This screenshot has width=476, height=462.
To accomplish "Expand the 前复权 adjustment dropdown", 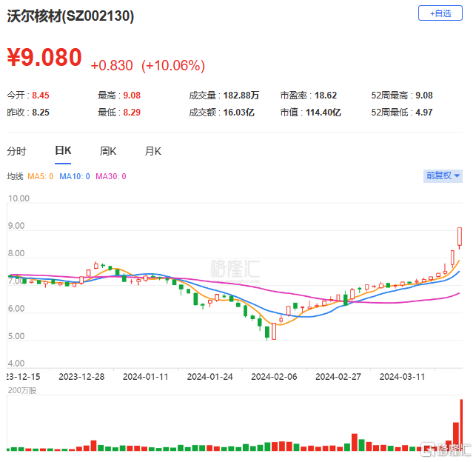I will point(443,175).
